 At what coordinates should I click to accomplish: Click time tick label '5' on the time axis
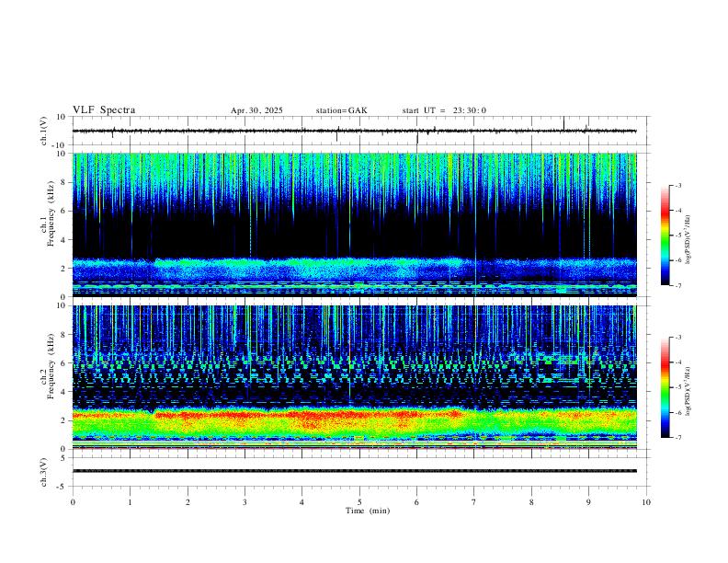tap(359, 502)
